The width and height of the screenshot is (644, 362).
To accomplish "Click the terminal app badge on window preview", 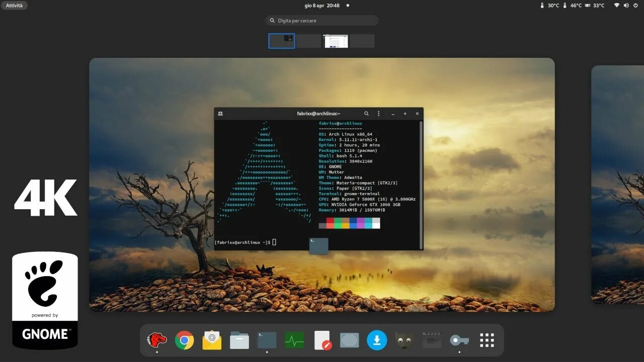I will pos(318,246).
